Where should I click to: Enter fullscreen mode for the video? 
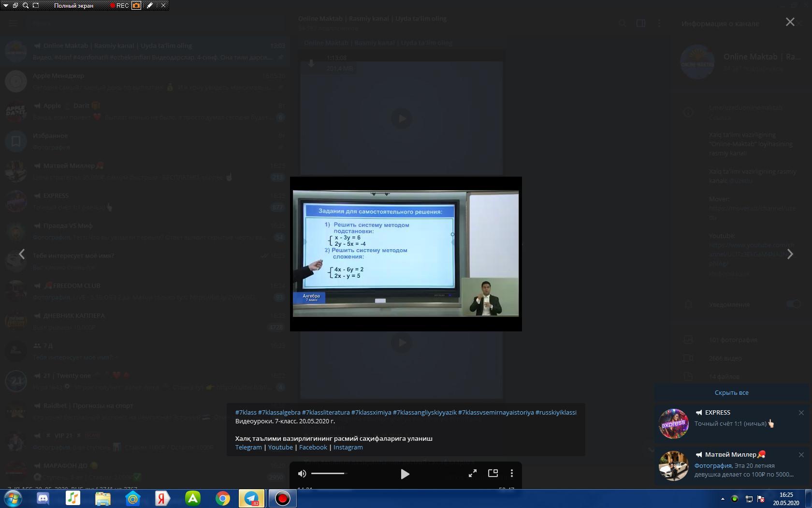click(x=473, y=474)
